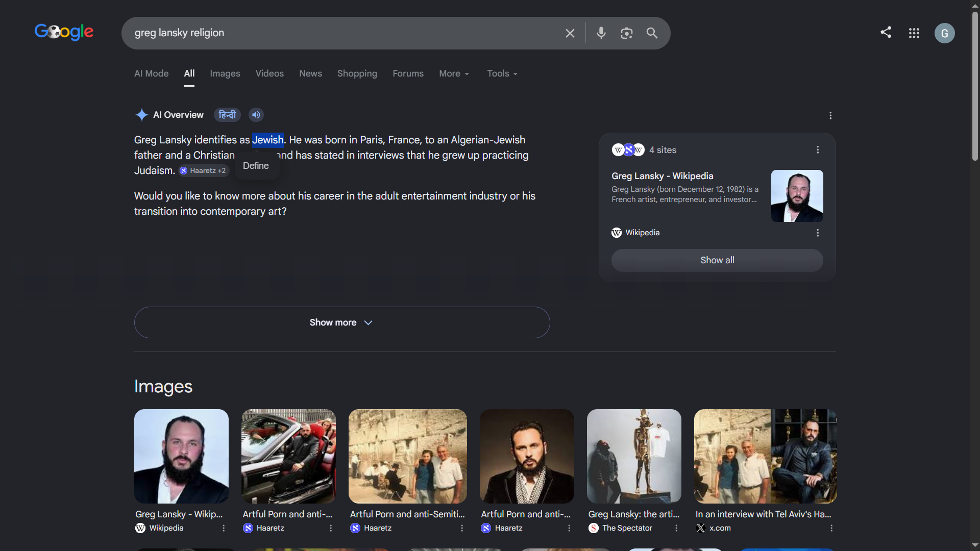Open the Tools dropdown
980x551 pixels.
502,73
